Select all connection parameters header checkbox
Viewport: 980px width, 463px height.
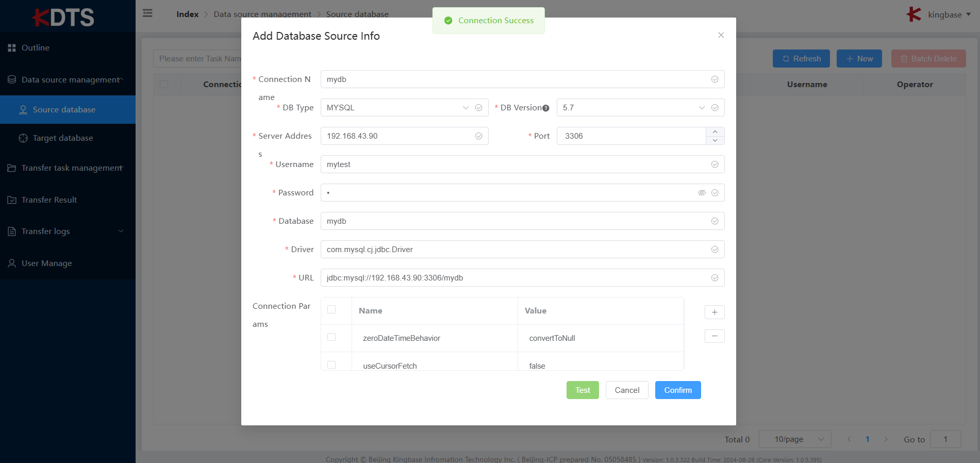(x=331, y=309)
